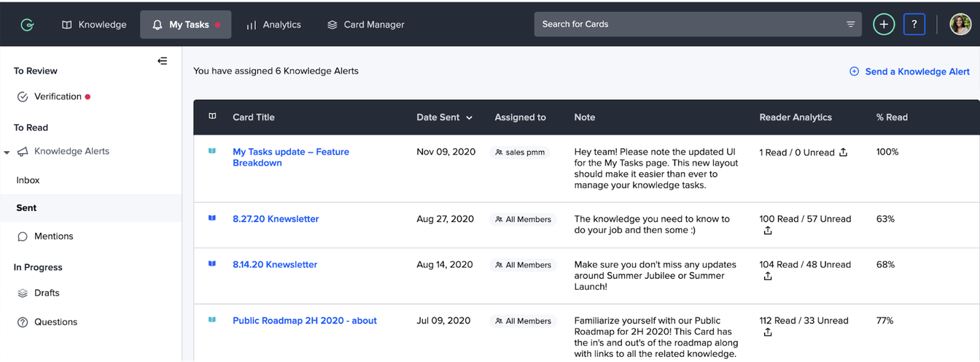Collapse the left sidebar panel
The width and height of the screenshot is (980, 362).
pos(162,61)
